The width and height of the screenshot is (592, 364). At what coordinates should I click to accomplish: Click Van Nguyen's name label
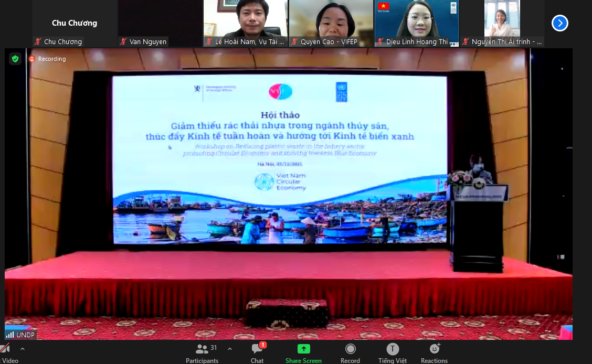point(147,42)
